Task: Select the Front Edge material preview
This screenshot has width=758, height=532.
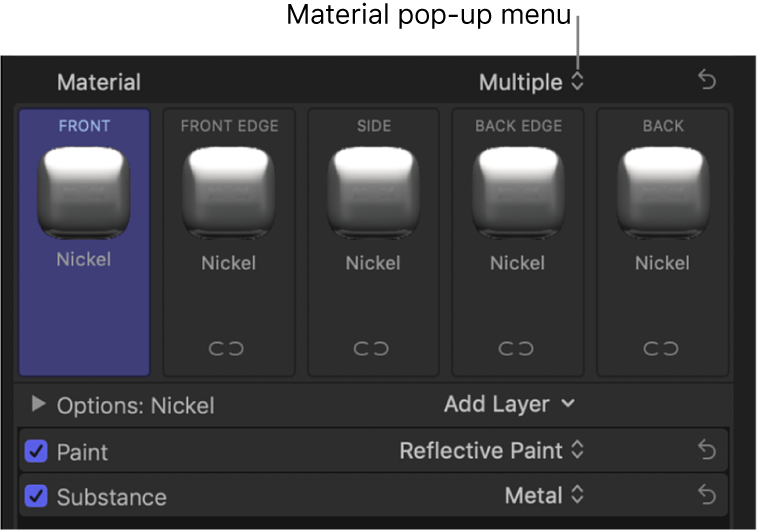Action: pos(229,191)
